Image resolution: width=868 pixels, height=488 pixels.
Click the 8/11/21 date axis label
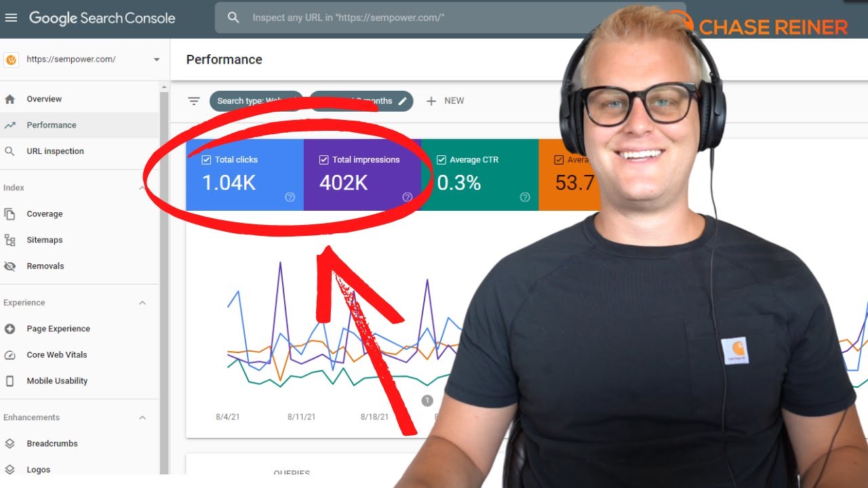[x=301, y=417]
